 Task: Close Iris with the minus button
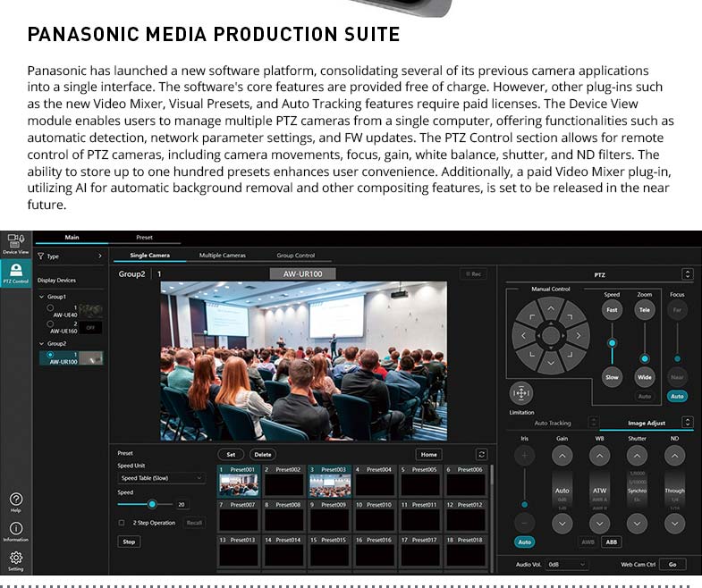(x=524, y=523)
